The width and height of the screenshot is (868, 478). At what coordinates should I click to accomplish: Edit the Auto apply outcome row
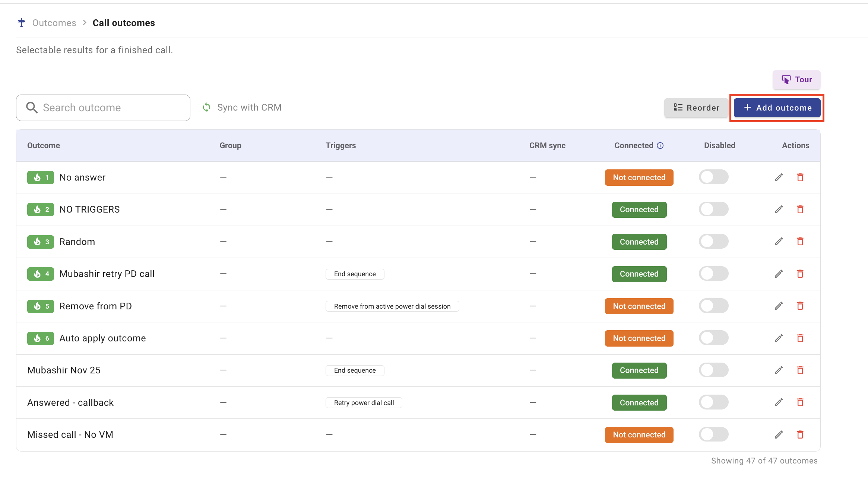[x=779, y=338]
